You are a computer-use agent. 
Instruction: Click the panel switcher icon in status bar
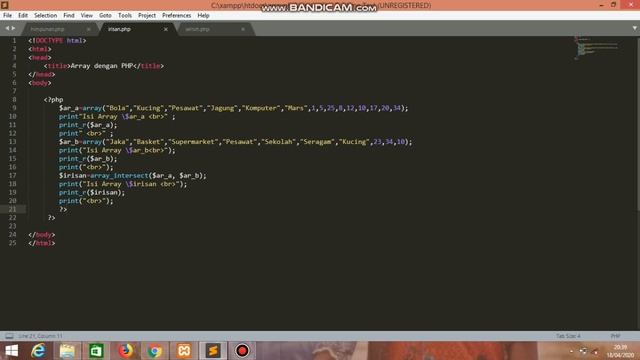pos(9,336)
